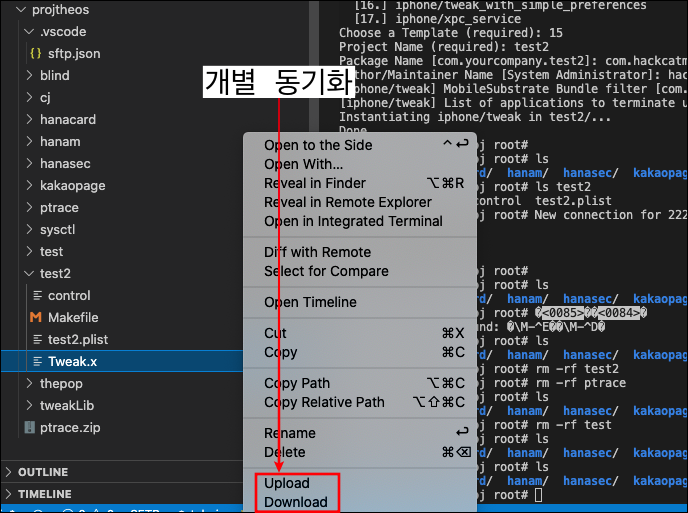Choose Delete from context menu
Screen dimensions: 688x513
tap(360, 452)
